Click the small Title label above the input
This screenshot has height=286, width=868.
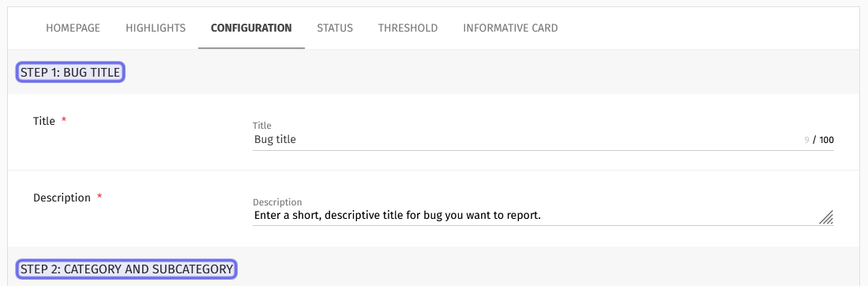point(262,126)
